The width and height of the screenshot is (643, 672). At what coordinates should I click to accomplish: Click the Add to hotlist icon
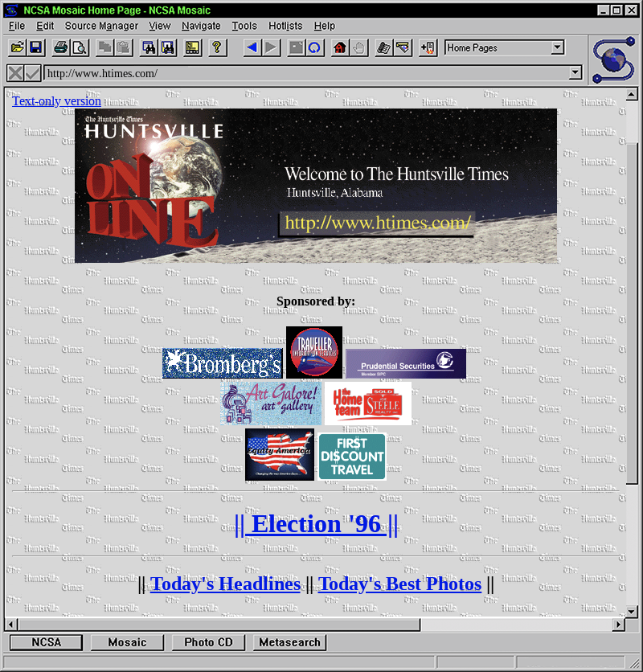coord(428,48)
